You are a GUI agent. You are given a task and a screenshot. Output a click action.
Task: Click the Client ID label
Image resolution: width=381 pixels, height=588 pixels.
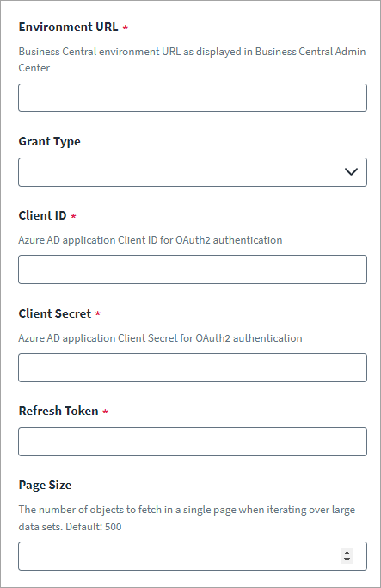tap(42, 215)
